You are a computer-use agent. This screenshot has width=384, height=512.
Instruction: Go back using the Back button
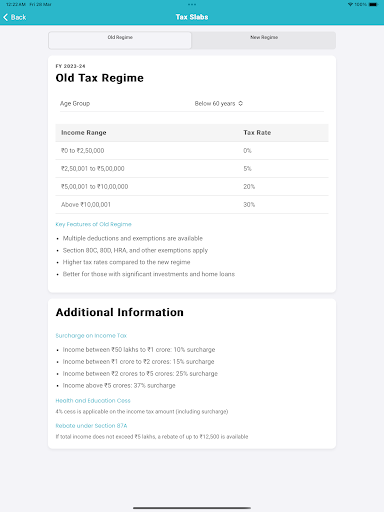pos(15,17)
